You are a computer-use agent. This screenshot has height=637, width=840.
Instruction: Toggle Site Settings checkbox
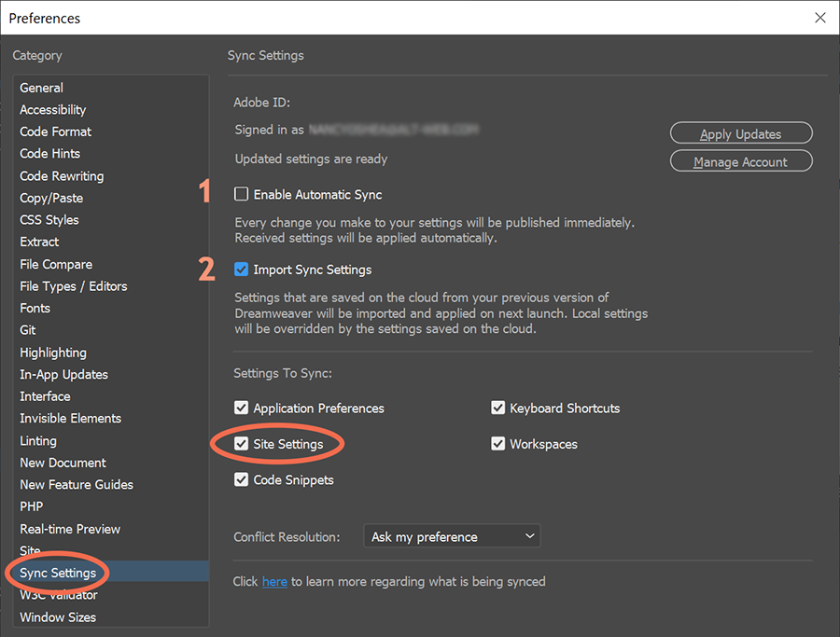point(241,444)
